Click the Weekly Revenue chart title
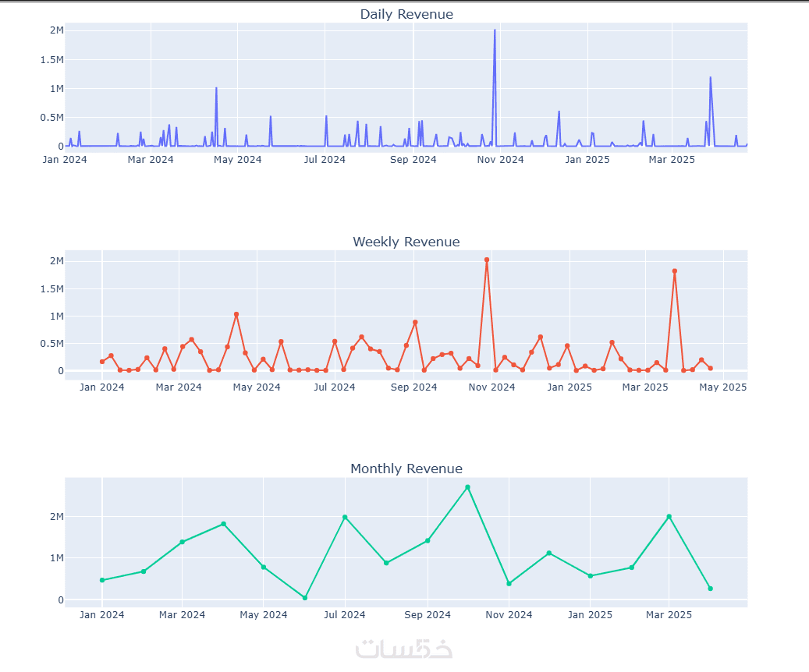The height and width of the screenshot is (672, 809). (x=406, y=242)
